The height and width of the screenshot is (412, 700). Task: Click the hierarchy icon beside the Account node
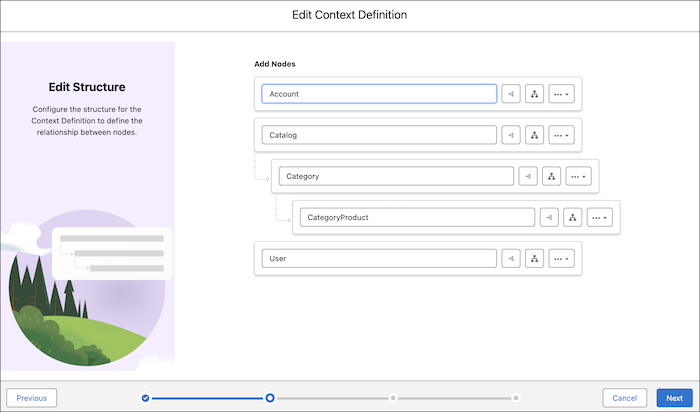tap(534, 94)
